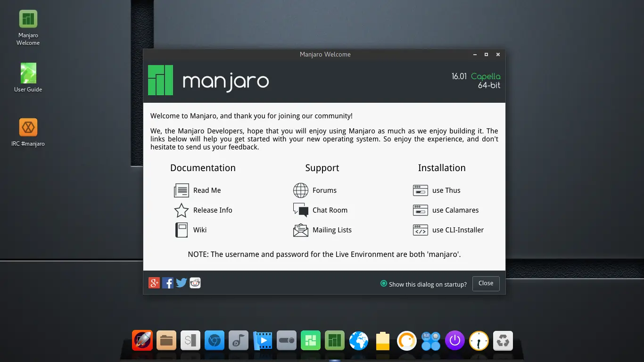Click the Release Info star icon
The width and height of the screenshot is (644, 362).
(182, 210)
